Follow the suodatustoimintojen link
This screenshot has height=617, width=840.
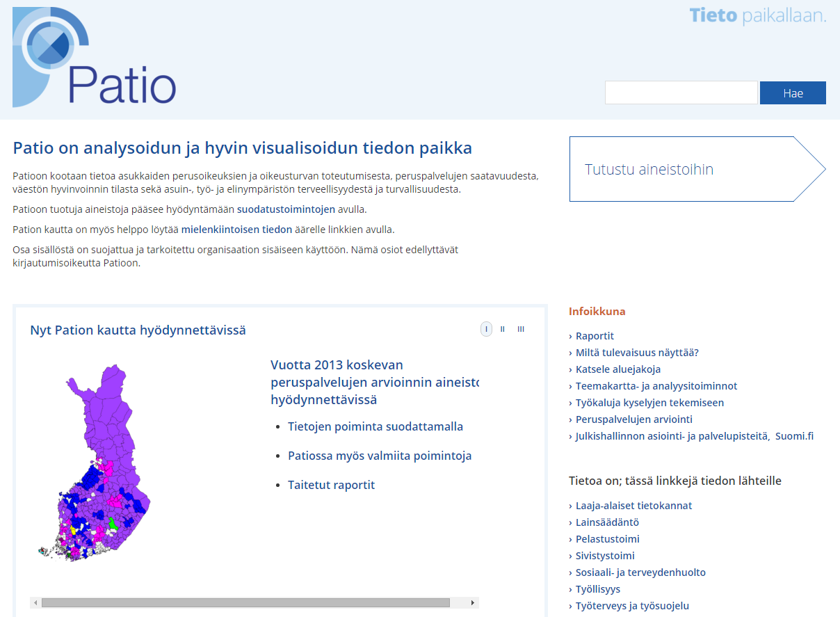[x=286, y=209]
